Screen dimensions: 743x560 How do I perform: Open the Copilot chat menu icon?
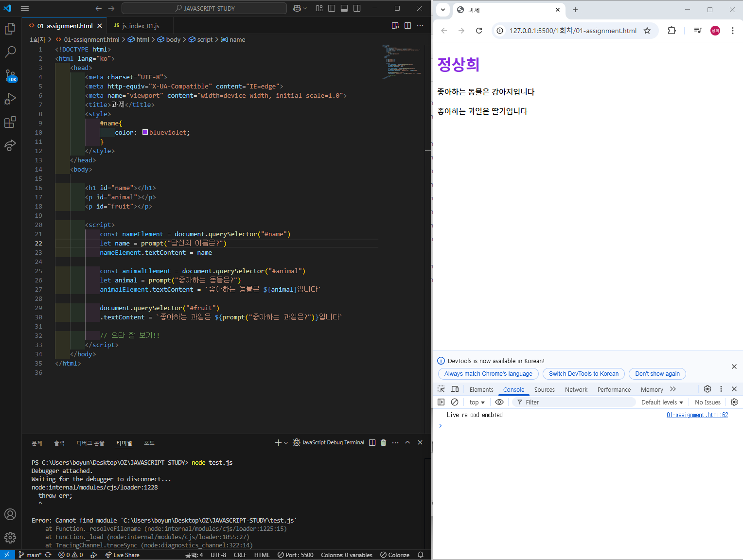pos(297,8)
